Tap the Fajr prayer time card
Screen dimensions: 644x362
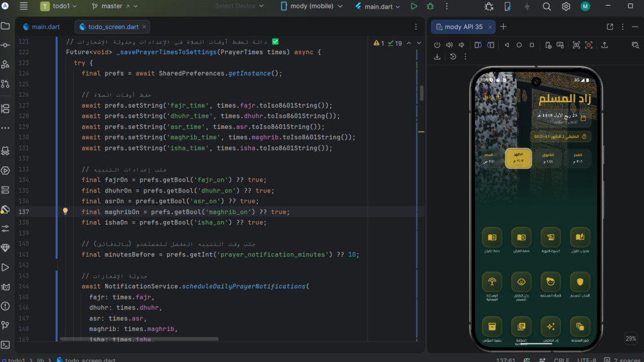[x=578, y=159]
